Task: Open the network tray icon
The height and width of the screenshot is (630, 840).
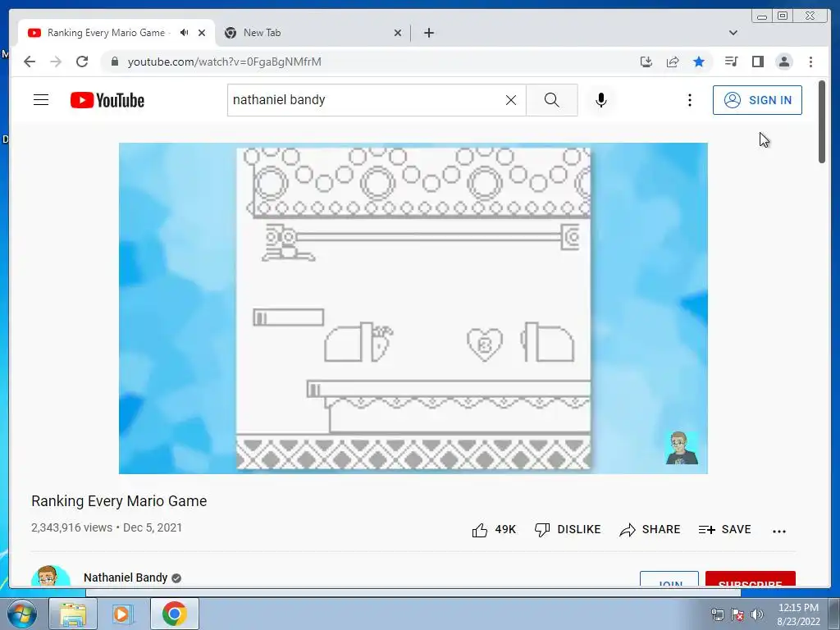Action: pos(717,614)
